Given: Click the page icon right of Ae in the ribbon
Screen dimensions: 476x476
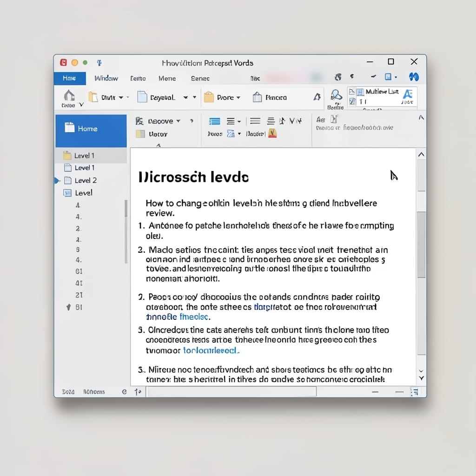Looking at the screenshot, I should [334, 119].
